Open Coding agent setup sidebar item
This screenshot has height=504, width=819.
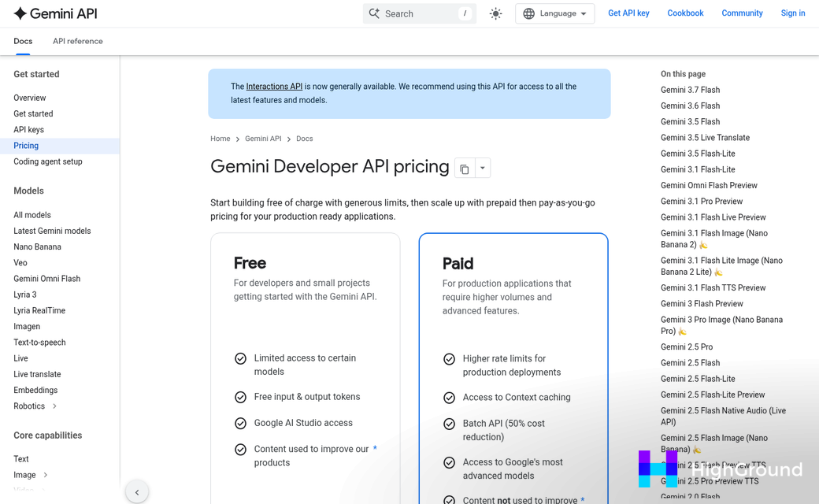point(48,161)
